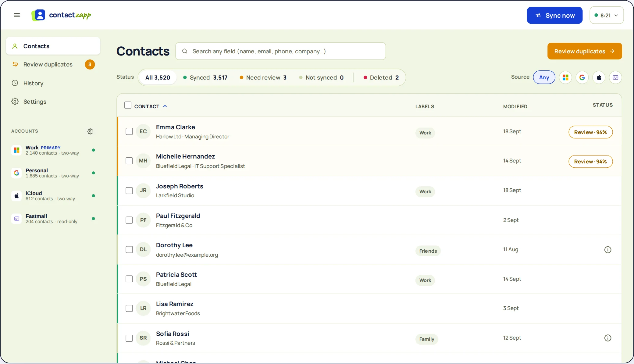Click MH avatar for Michelle Hernandez
The height and width of the screenshot is (364, 634).
[x=143, y=161]
